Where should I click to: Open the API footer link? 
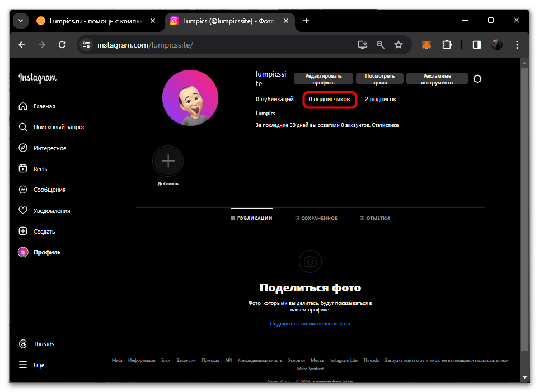(x=228, y=360)
